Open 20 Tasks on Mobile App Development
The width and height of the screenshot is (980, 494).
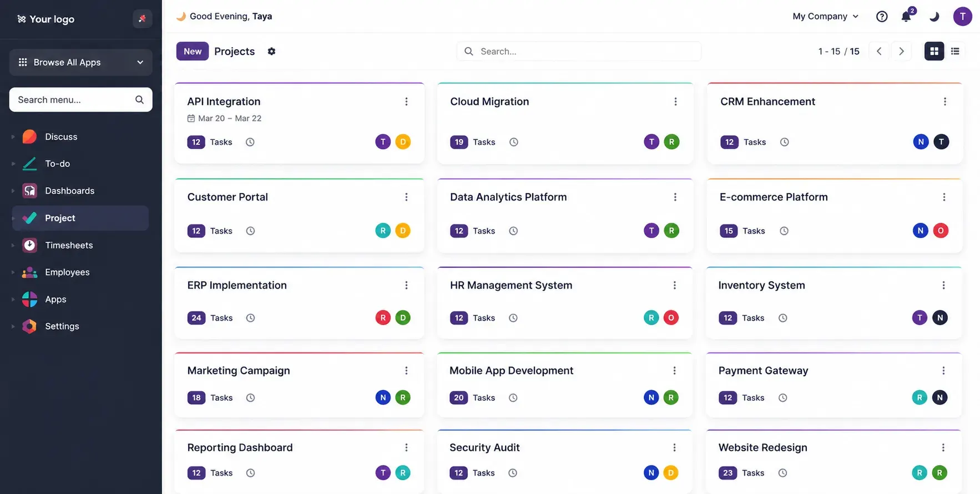tap(472, 398)
